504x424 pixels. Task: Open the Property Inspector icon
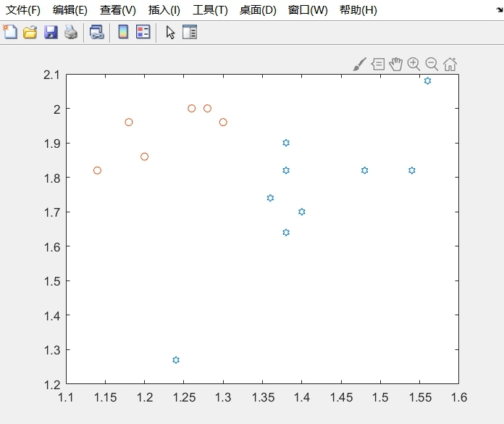pos(190,32)
